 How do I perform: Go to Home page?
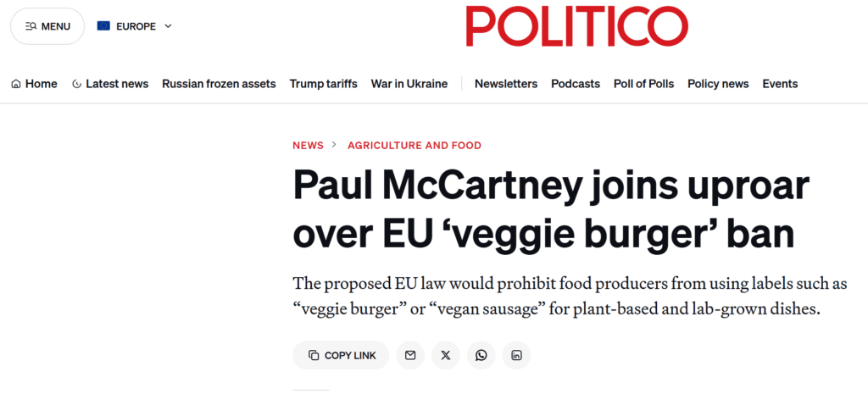(34, 84)
